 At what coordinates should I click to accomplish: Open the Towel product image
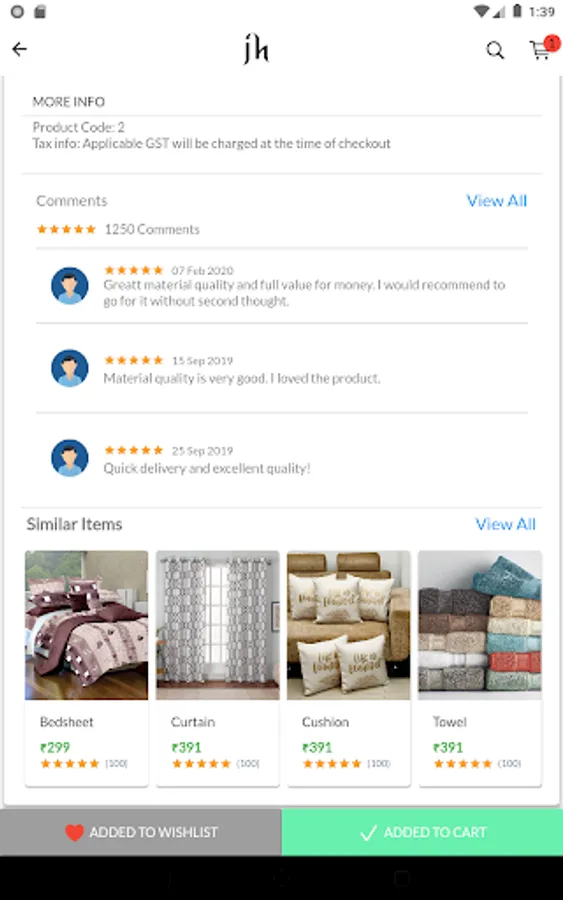(x=479, y=625)
